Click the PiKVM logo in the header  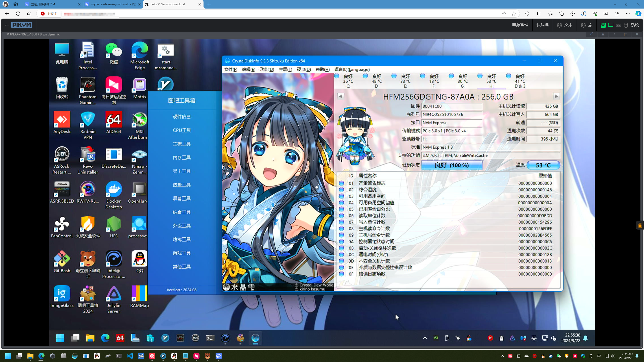(x=22, y=25)
